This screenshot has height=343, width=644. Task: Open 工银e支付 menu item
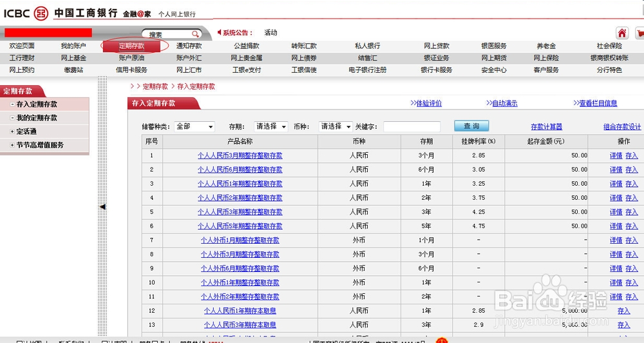(x=247, y=70)
